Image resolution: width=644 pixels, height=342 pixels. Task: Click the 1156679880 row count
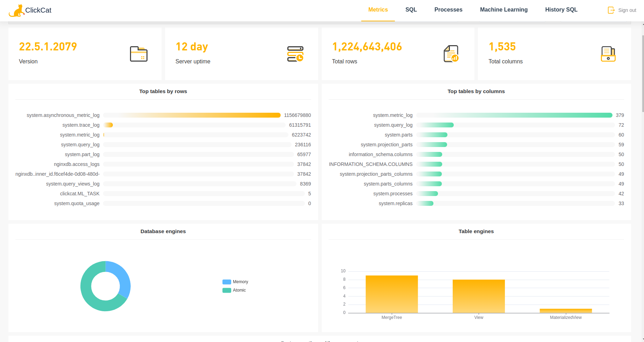pos(297,115)
